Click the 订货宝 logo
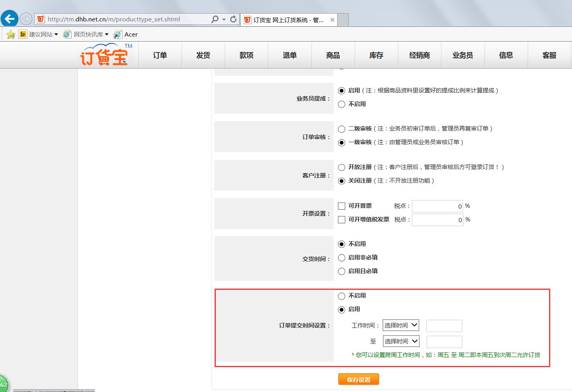Viewport: 572px width, 392px height. click(105, 55)
